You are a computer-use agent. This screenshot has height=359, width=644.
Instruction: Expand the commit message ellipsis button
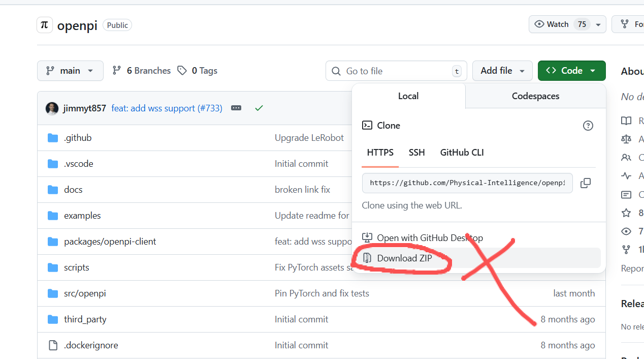point(236,108)
